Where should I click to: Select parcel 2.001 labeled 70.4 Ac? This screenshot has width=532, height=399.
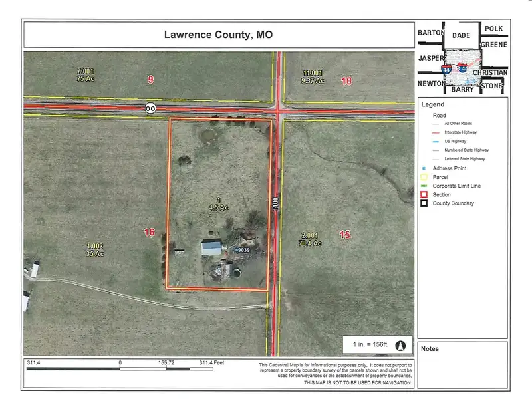[311, 239]
